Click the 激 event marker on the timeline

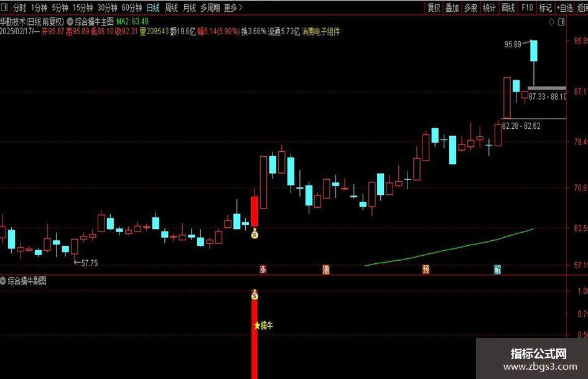coord(326,269)
